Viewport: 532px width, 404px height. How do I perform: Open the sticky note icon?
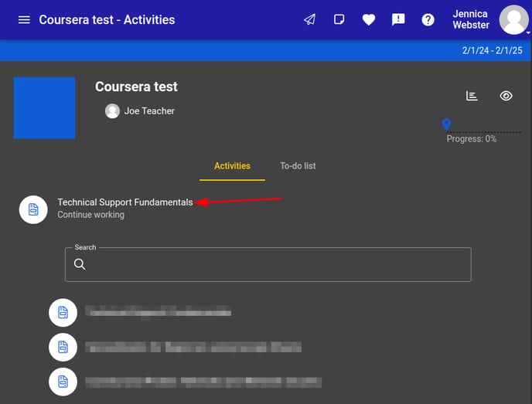point(339,19)
